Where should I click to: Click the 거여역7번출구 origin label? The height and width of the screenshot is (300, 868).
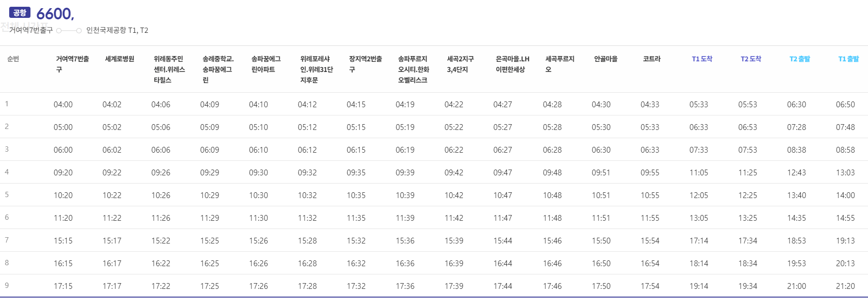(31, 30)
